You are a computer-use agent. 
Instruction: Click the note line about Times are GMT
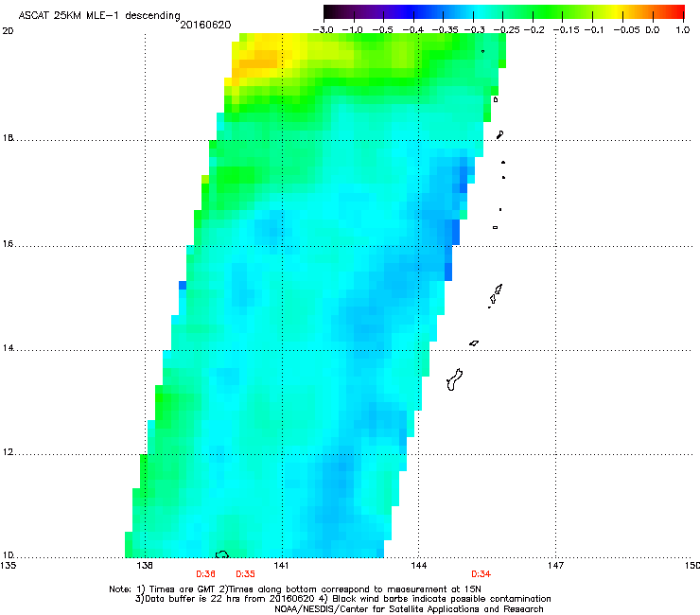295,589
